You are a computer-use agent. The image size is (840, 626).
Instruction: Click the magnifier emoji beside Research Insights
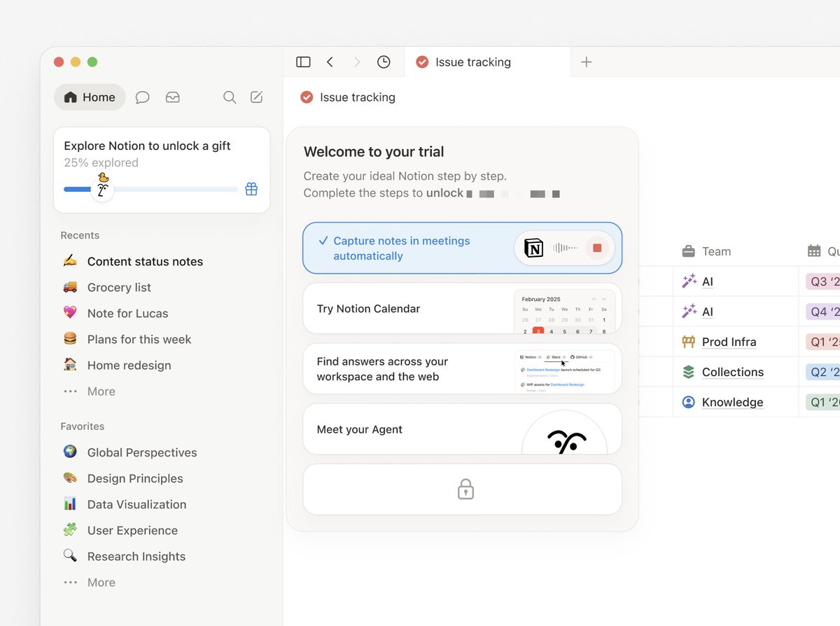coord(70,556)
